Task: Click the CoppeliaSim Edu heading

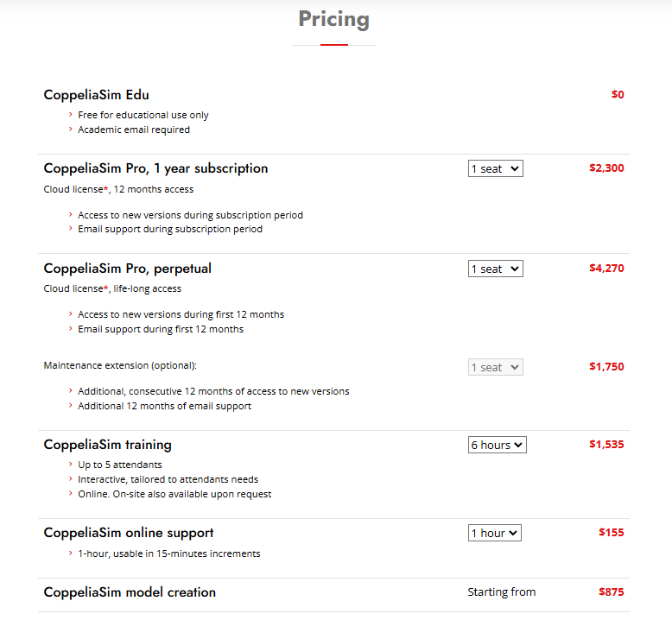Action: (x=96, y=95)
